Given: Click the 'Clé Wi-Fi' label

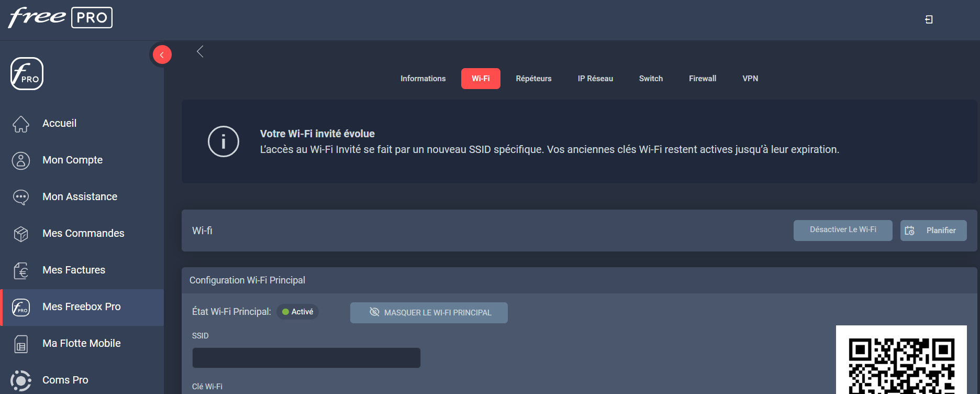Looking at the screenshot, I should click(x=207, y=387).
